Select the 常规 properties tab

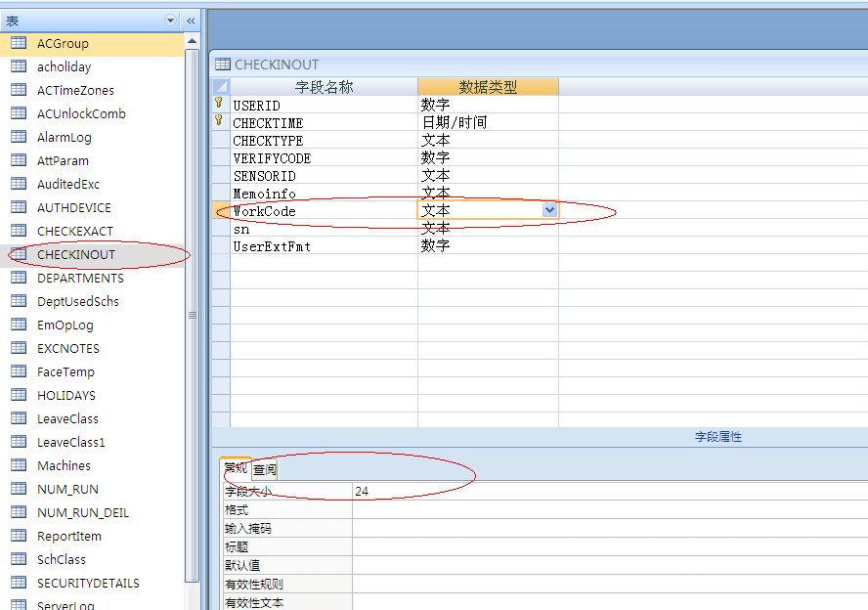coord(234,468)
